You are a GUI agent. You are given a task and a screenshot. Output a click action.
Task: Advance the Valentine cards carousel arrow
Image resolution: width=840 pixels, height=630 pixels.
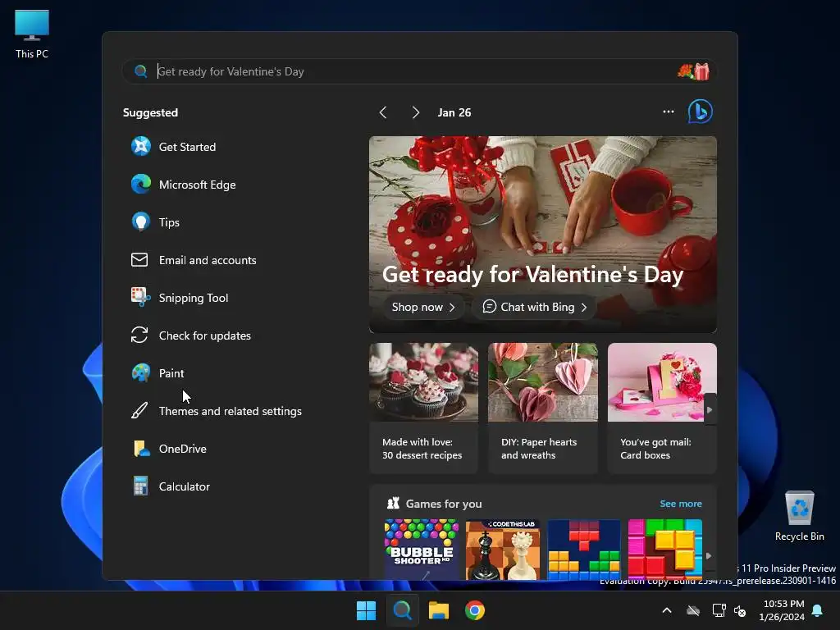pos(710,409)
